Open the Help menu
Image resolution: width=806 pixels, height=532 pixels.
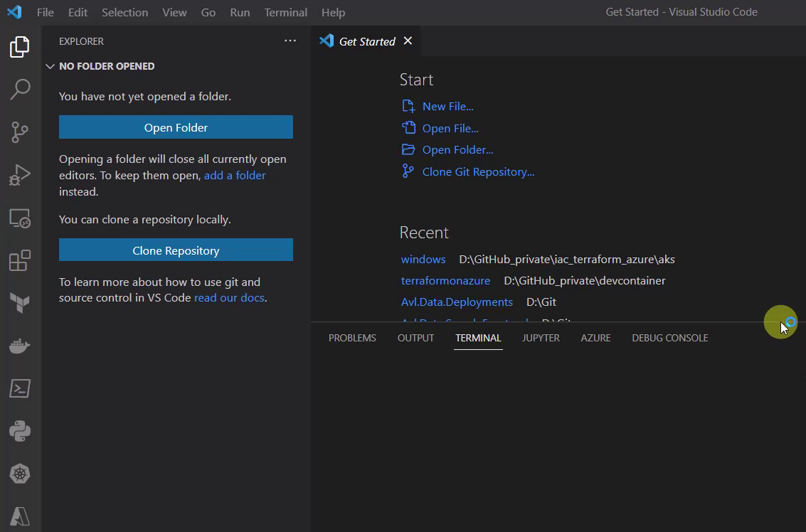pyautogui.click(x=333, y=12)
